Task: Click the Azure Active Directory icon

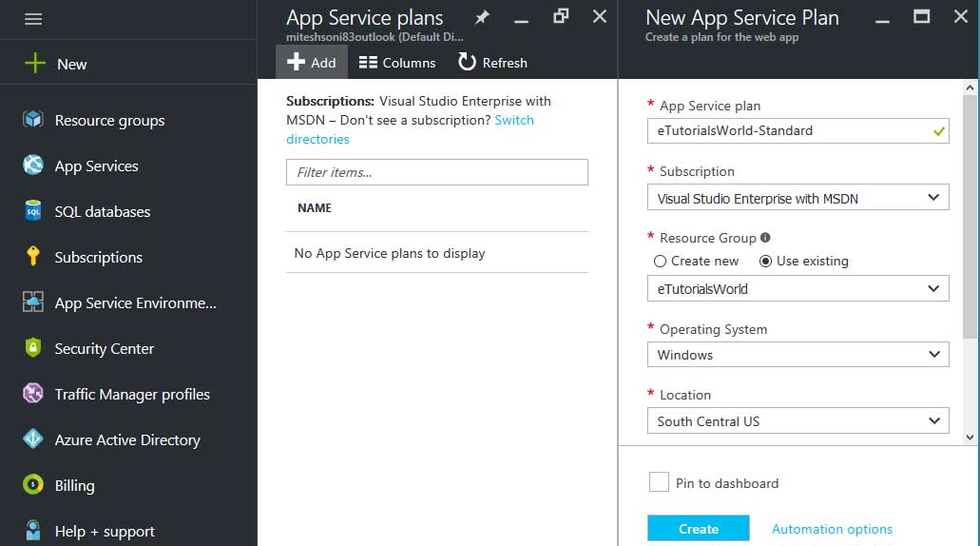Action: coord(34,439)
